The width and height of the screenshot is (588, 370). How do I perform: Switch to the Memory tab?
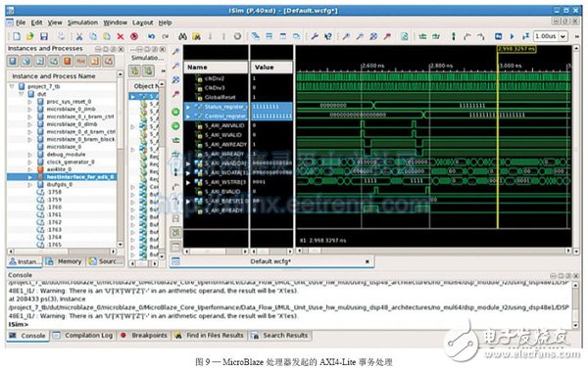[x=64, y=261]
